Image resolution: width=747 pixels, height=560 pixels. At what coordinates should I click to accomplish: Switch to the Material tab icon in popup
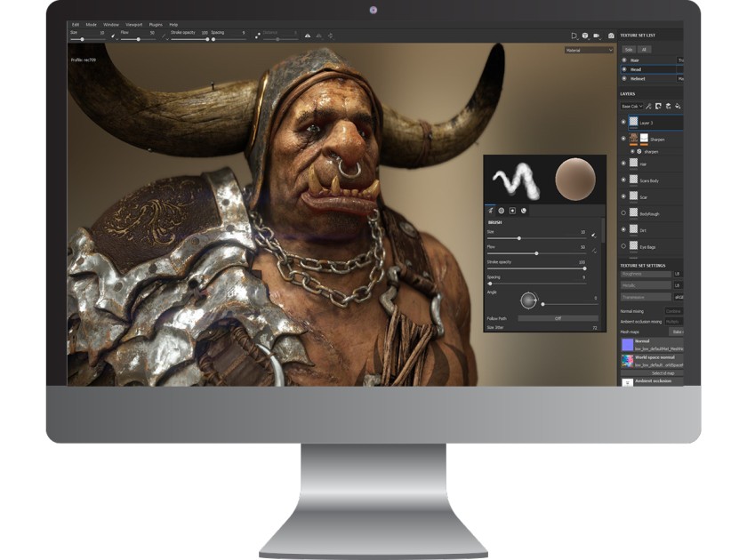(x=524, y=211)
